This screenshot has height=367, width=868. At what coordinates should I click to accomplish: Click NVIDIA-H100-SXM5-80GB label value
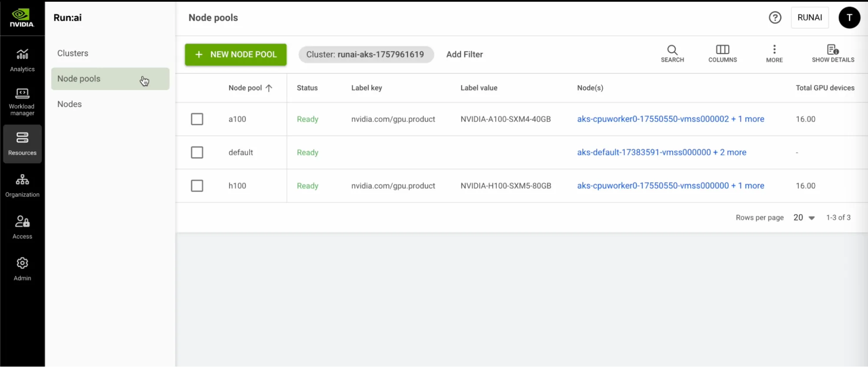505,186
